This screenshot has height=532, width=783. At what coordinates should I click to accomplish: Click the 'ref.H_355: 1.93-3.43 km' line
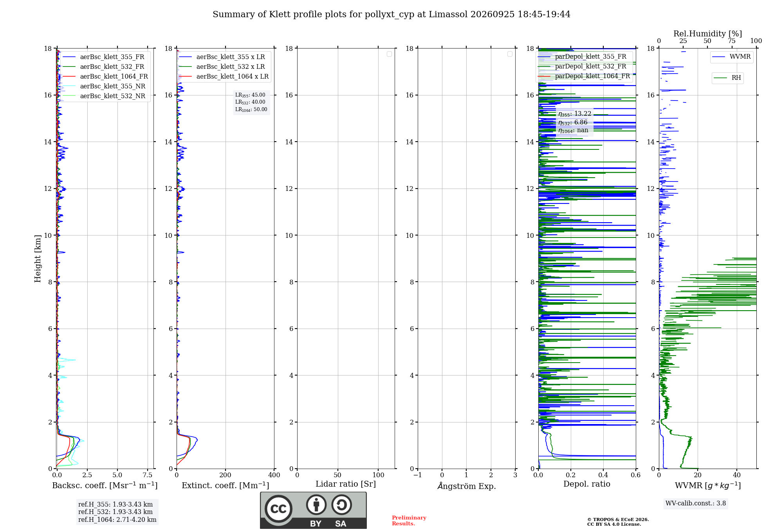click(115, 505)
